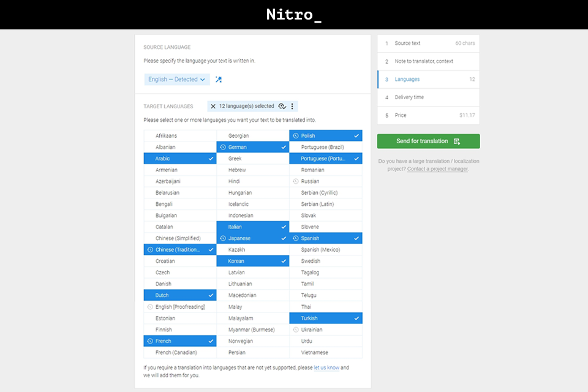Deselect Arabic from target languages
The width and height of the screenshot is (588, 392).
point(179,158)
